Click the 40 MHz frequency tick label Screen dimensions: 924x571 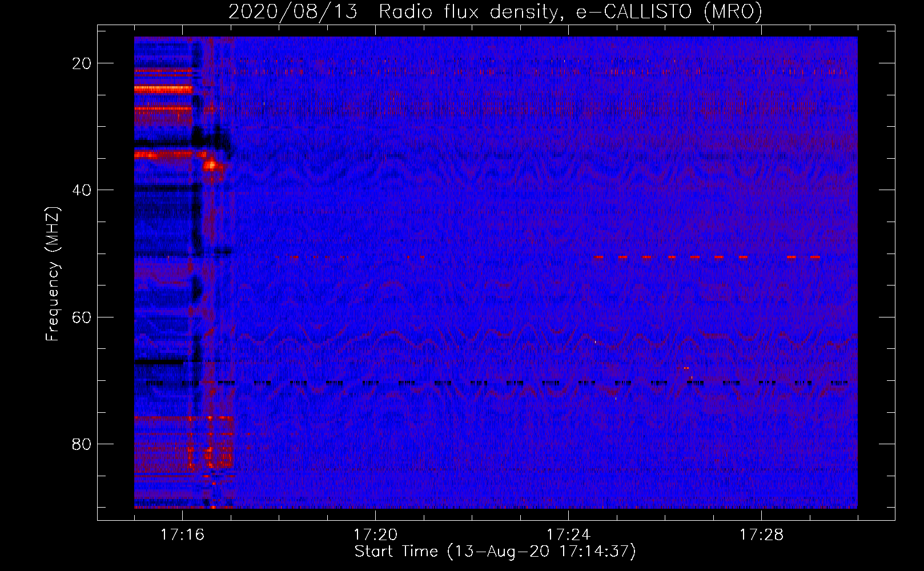click(x=82, y=190)
